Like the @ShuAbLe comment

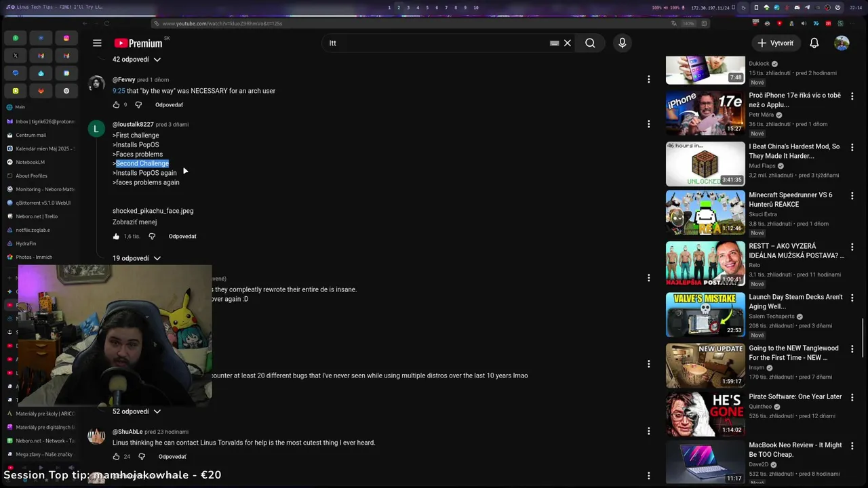coord(116,457)
